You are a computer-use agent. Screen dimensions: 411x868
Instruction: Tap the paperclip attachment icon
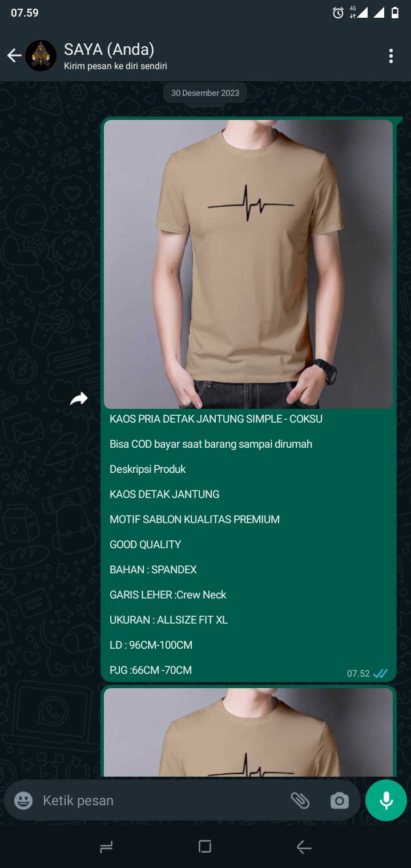(x=300, y=801)
